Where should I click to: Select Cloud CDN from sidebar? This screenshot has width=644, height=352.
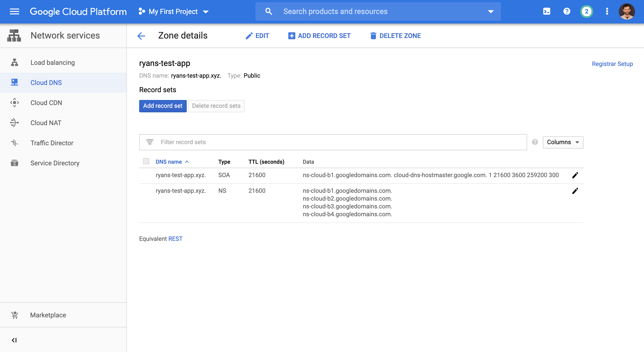tap(46, 103)
